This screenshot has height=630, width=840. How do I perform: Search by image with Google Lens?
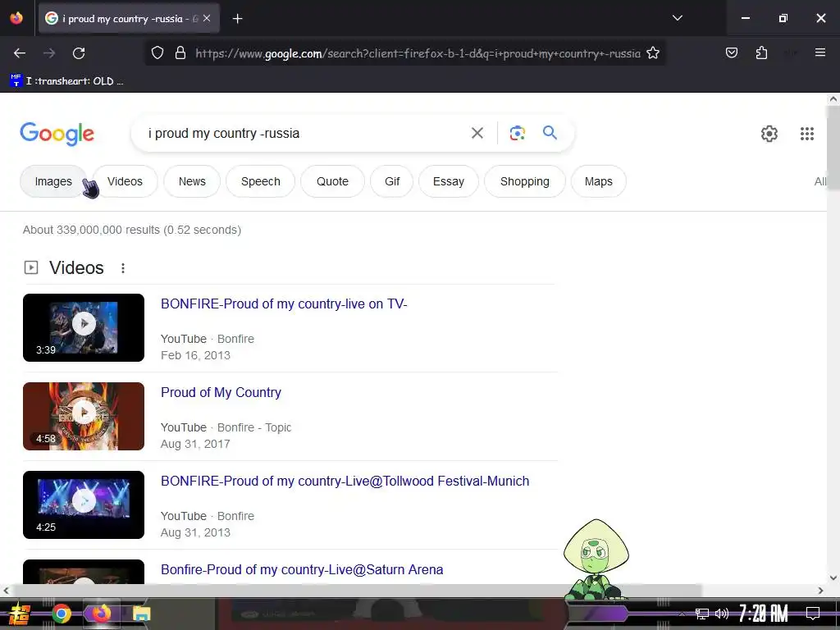(517, 133)
